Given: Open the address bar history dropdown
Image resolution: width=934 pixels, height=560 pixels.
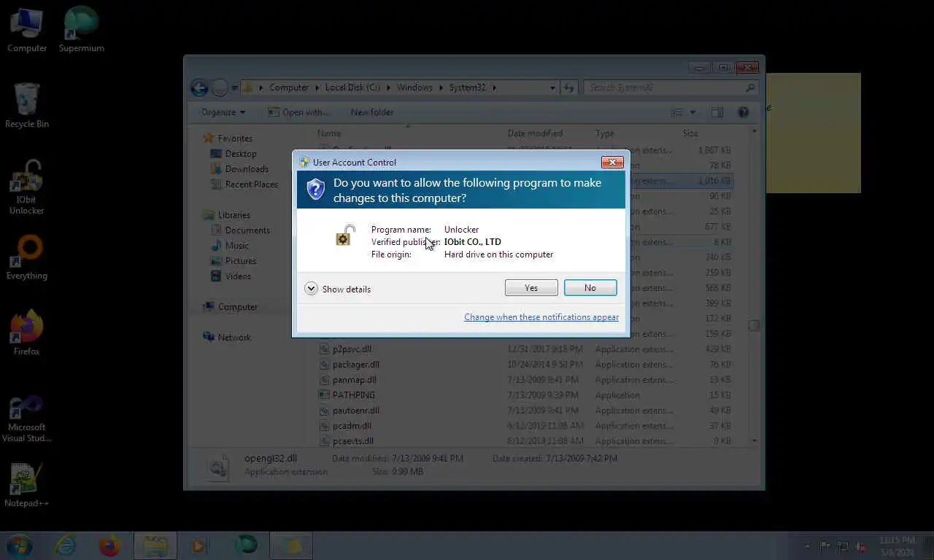Looking at the screenshot, I should [552, 87].
